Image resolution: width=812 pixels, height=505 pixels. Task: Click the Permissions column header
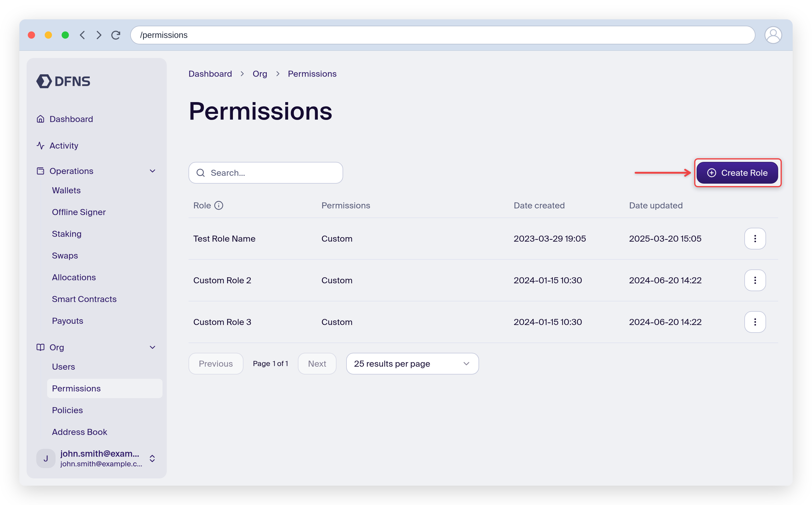(x=346, y=205)
